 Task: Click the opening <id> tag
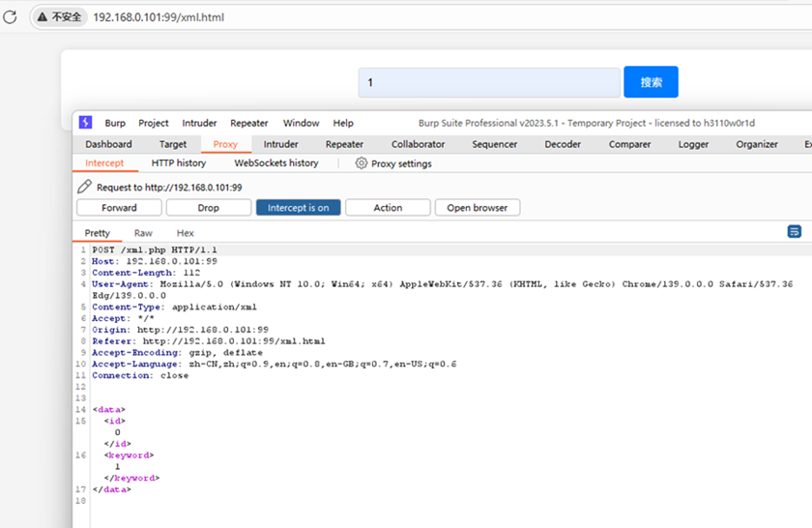pyautogui.click(x=114, y=421)
